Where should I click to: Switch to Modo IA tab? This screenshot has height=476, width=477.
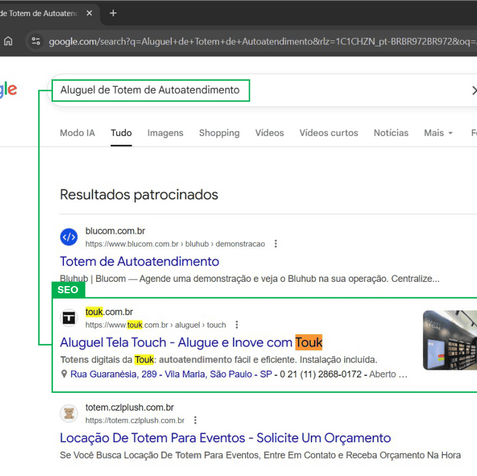(x=77, y=133)
